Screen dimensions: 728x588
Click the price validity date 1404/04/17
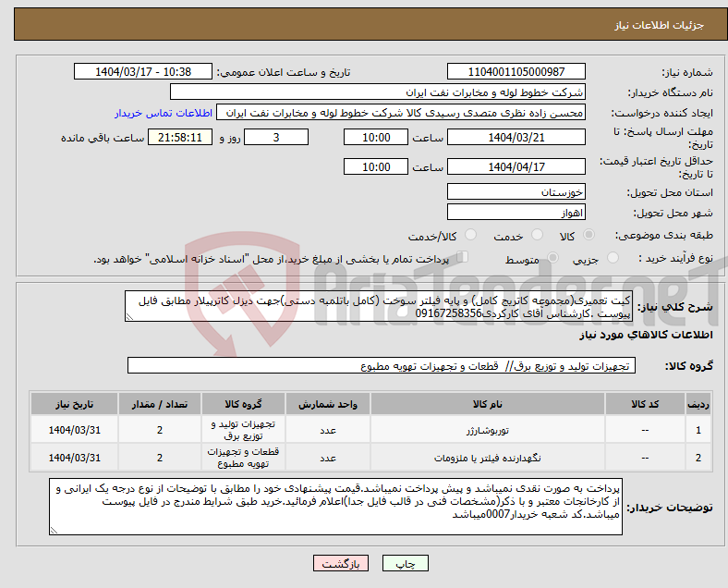click(x=516, y=166)
